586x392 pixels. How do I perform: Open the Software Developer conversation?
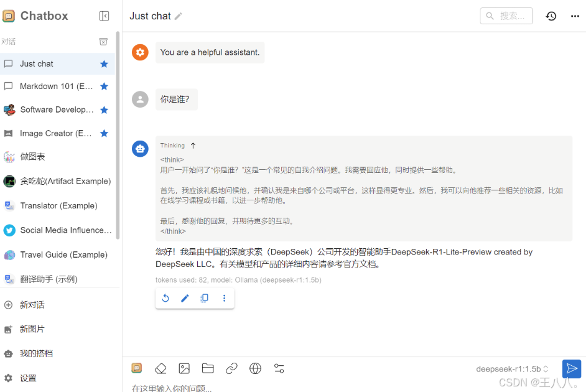[58, 110]
